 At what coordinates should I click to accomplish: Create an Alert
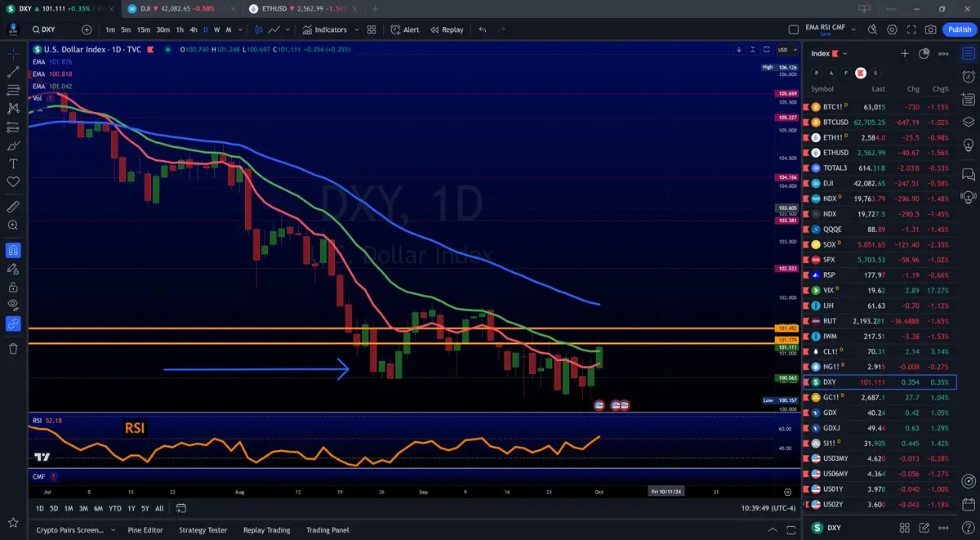tap(405, 29)
